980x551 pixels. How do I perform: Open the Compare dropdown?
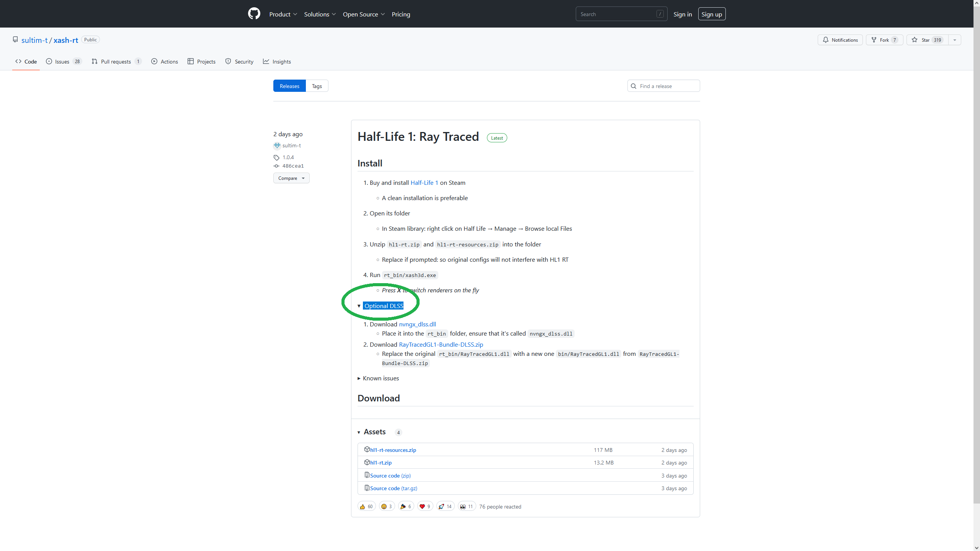click(291, 178)
